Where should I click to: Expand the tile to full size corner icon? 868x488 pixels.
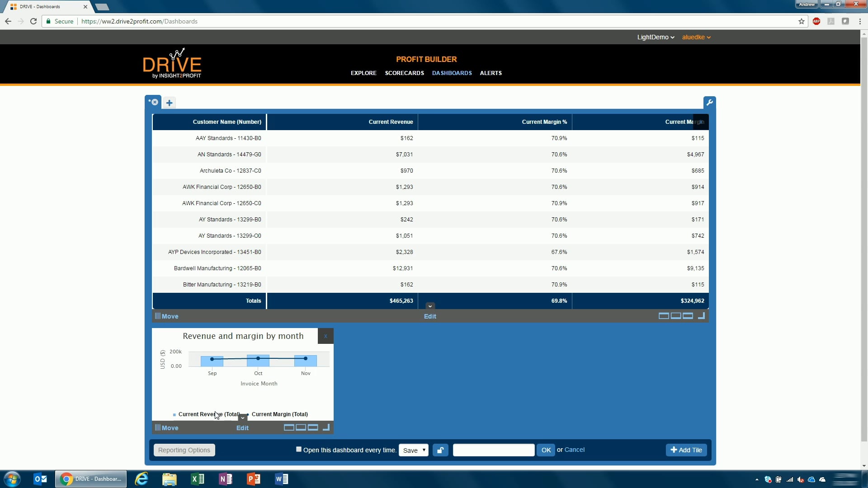click(x=702, y=316)
